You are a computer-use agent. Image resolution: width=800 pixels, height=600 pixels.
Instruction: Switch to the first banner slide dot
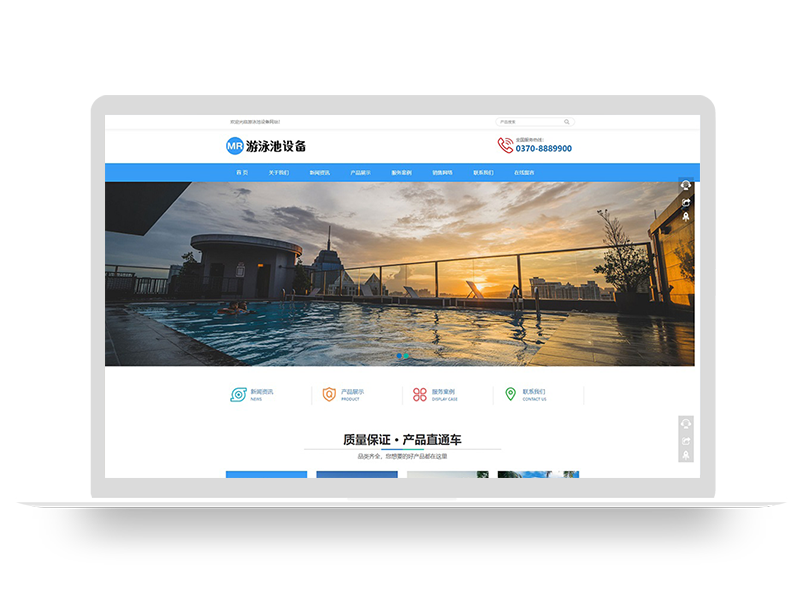[x=399, y=355]
